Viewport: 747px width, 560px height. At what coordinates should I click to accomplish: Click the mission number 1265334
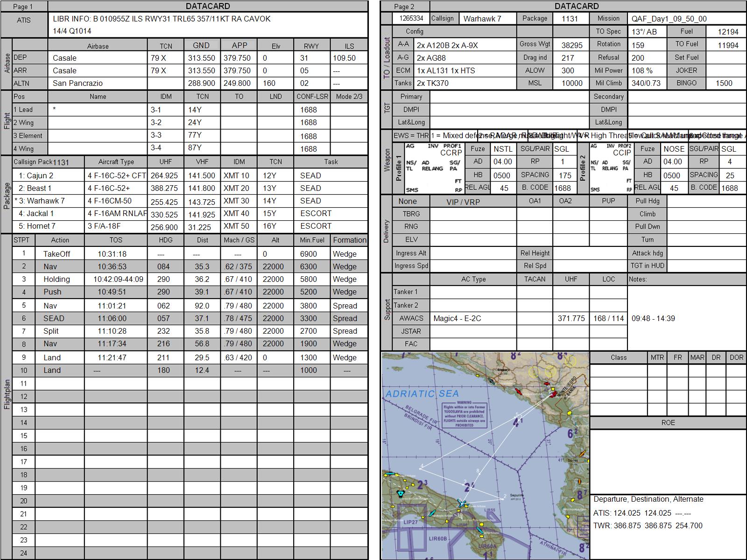411,18
